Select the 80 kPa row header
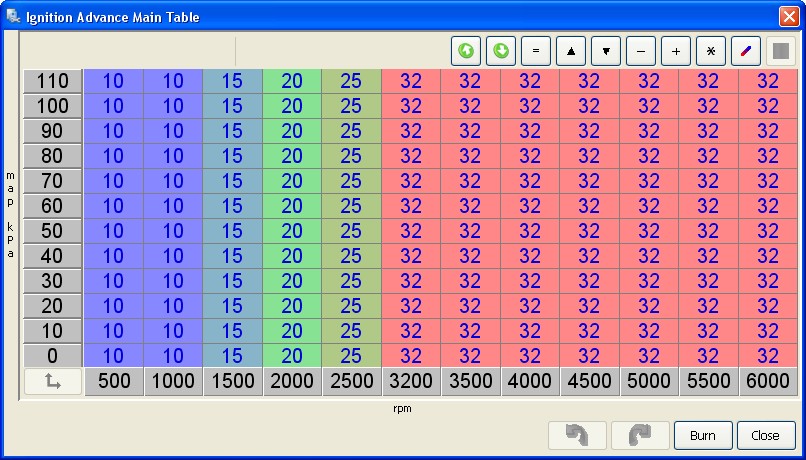This screenshot has width=806, height=460. (x=53, y=156)
